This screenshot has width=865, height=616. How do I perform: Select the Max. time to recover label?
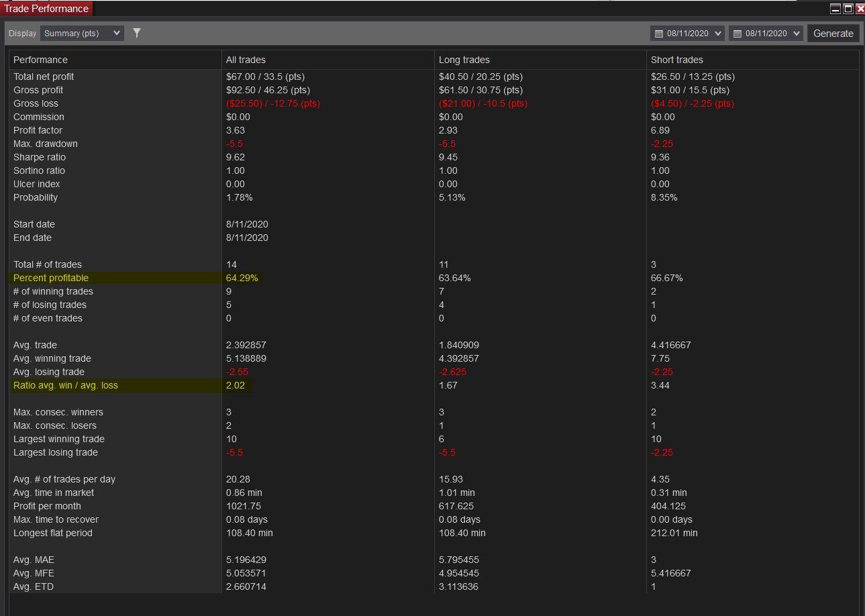pos(56,519)
